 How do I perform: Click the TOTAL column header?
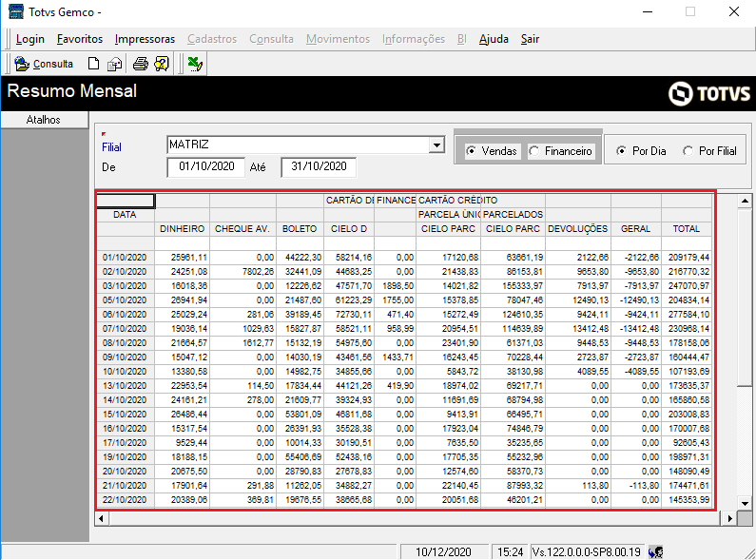tap(686, 229)
